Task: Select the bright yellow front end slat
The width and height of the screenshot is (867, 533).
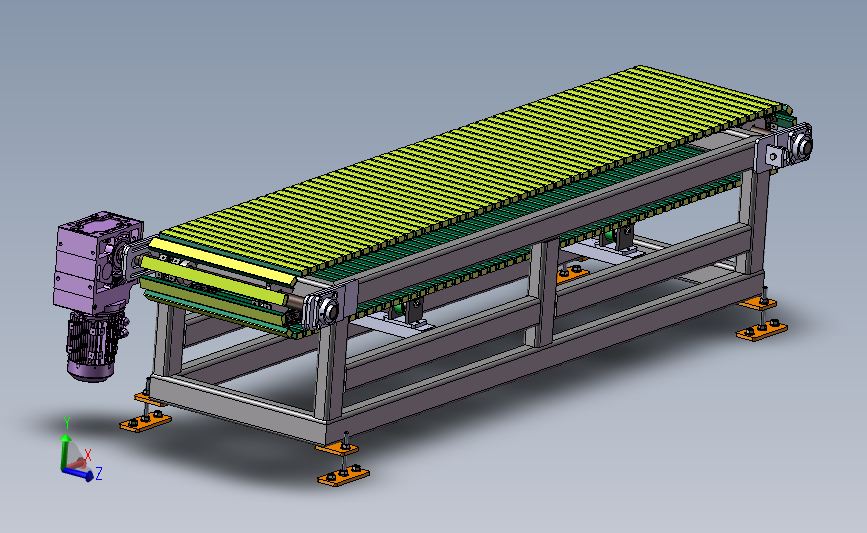Action: [223, 261]
